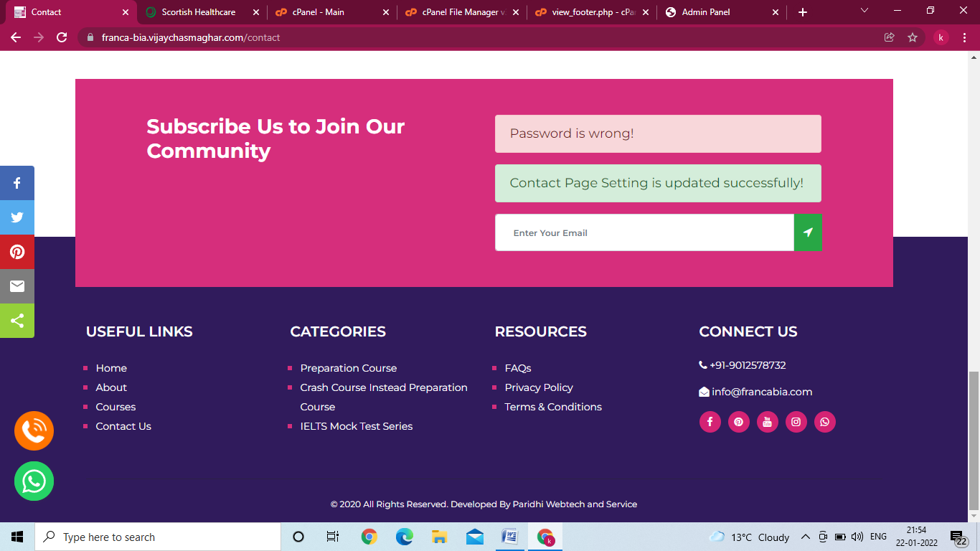980x551 pixels.
Task: Open YouTube icon under Connect Us
Action: coord(767,422)
